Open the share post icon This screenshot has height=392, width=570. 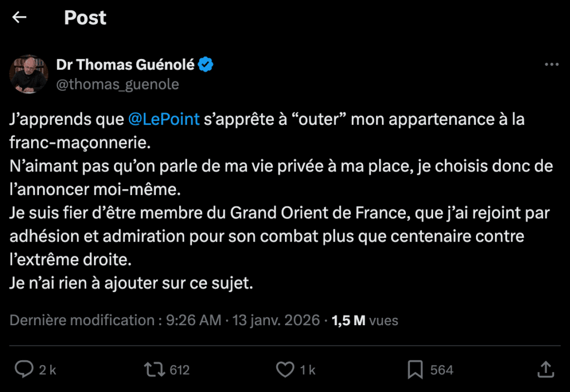tap(546, 369)
